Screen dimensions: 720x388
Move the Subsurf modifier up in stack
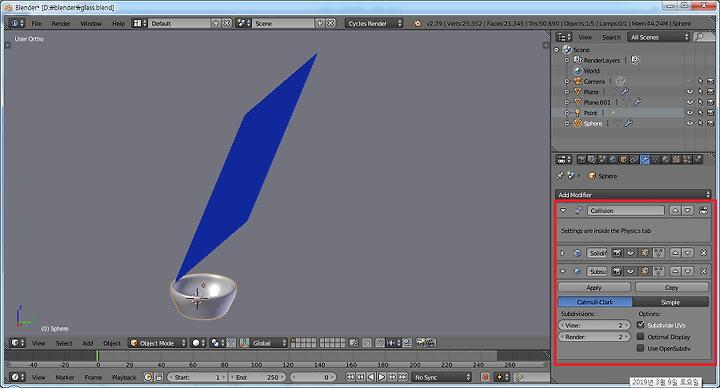click(675, 271)
